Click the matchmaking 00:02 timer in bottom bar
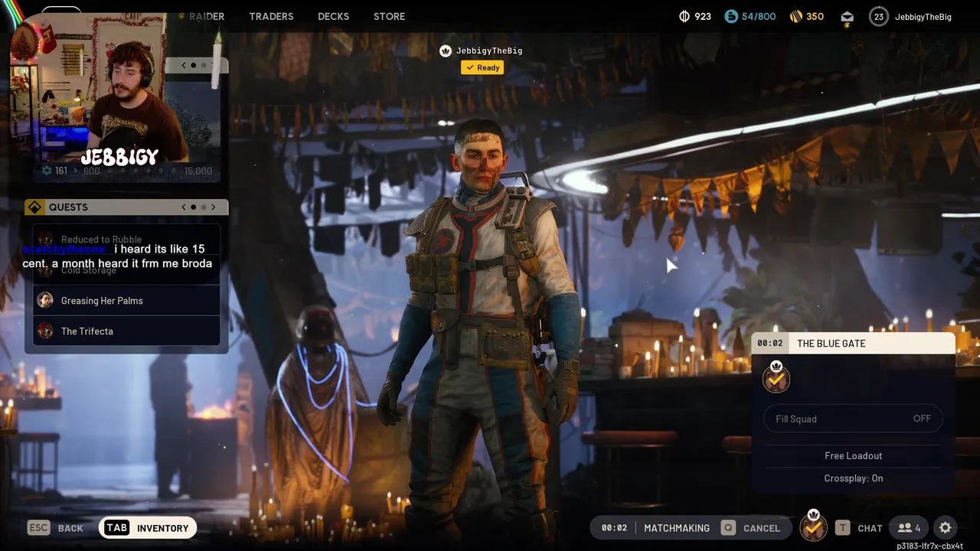The width and height of the screenshot is (980, 551). click(x=614, y=528)
